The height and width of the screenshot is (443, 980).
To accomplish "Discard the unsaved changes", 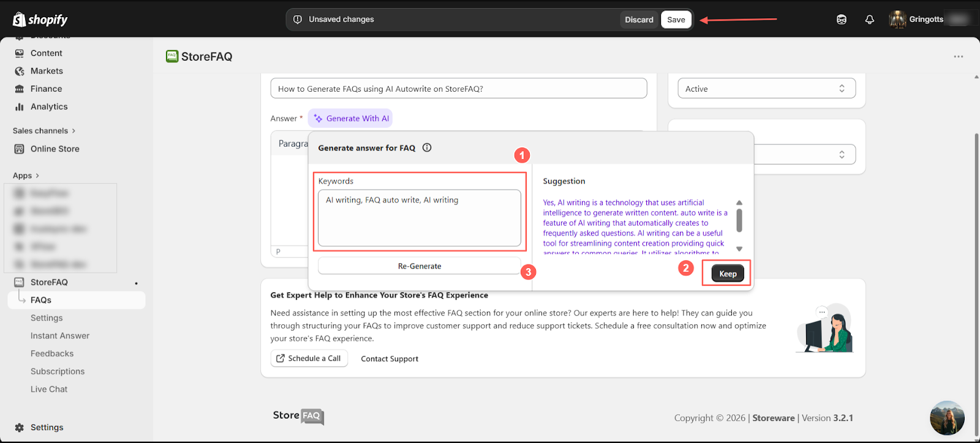I will click(639, 20).
